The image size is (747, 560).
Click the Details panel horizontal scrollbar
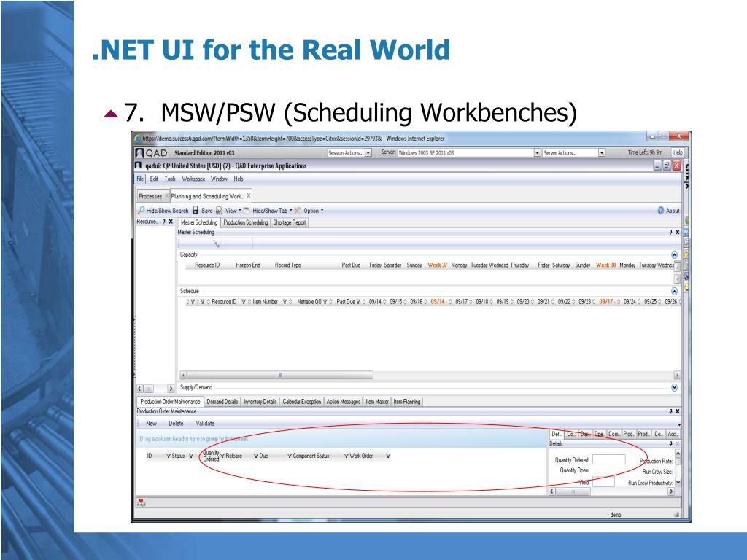(x=573, y=491)
